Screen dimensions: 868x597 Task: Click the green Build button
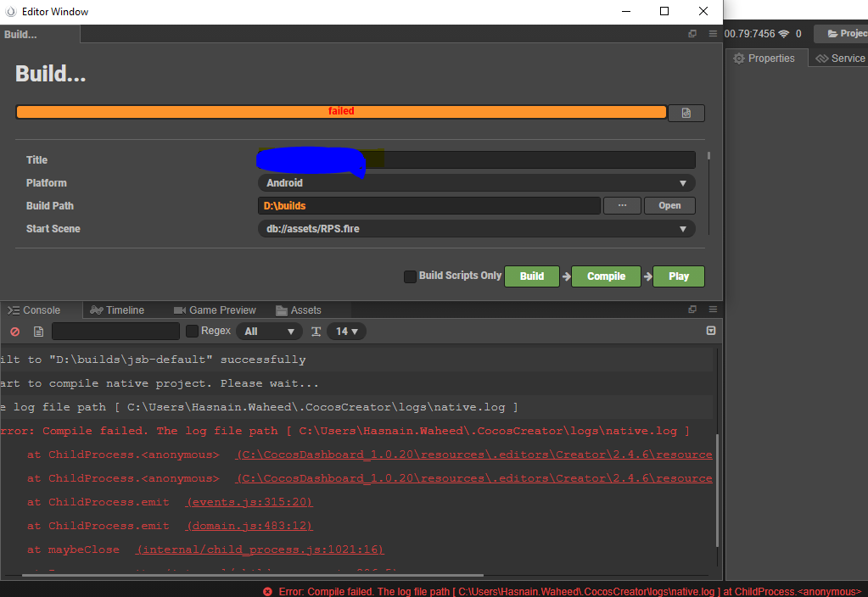pos(532,276)
